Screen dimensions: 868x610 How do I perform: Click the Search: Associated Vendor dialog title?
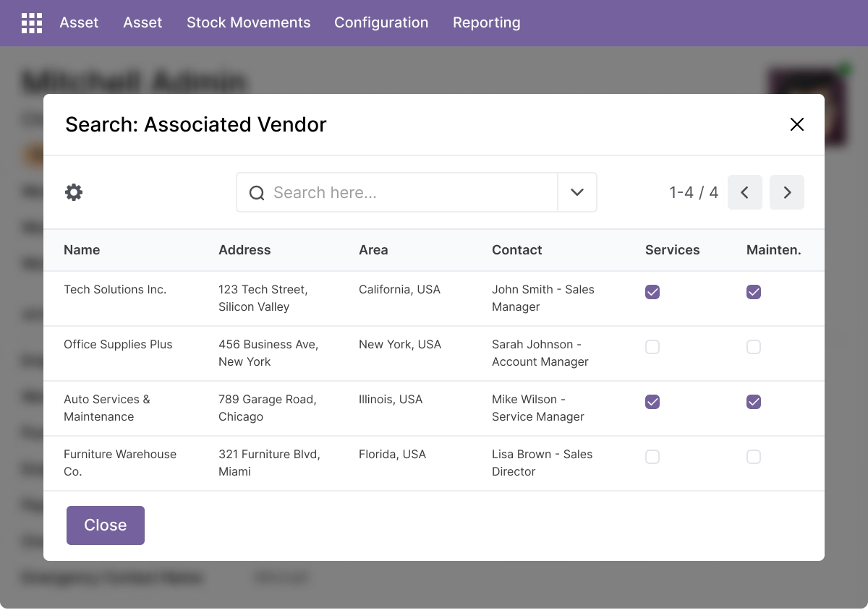click(196, 124)
